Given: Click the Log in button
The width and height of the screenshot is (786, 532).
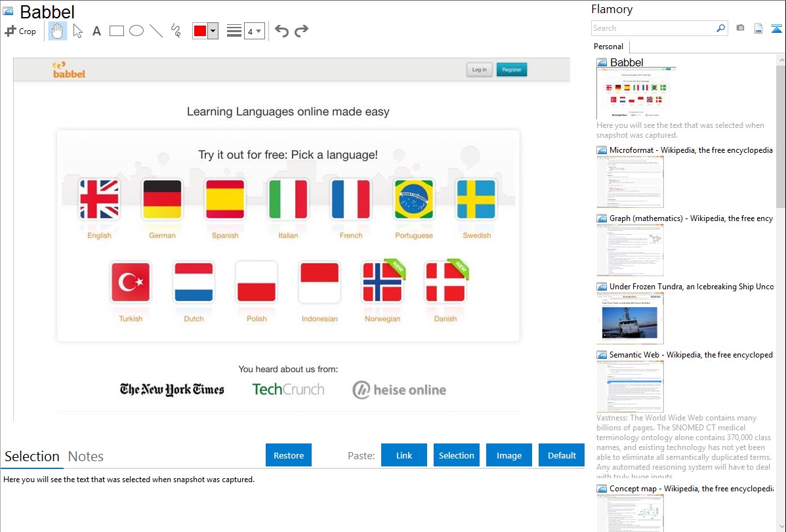Looking at the screenshot, I should [x=479, y=70].
